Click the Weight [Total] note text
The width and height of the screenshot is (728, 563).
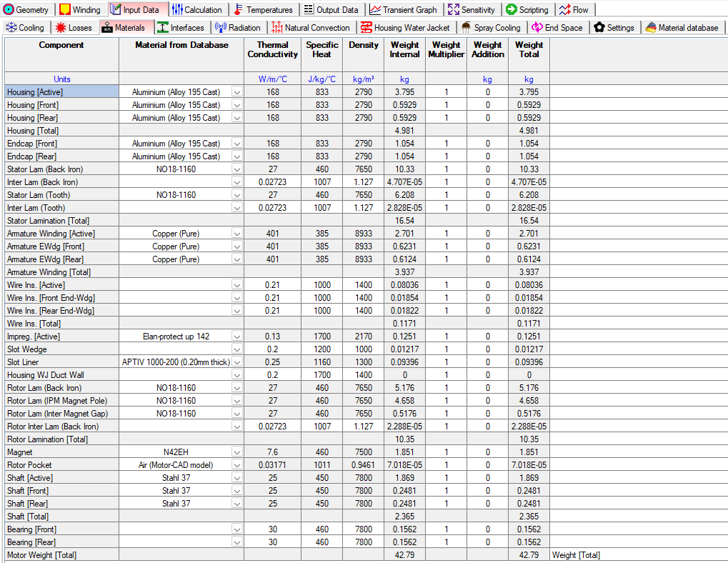576,555
